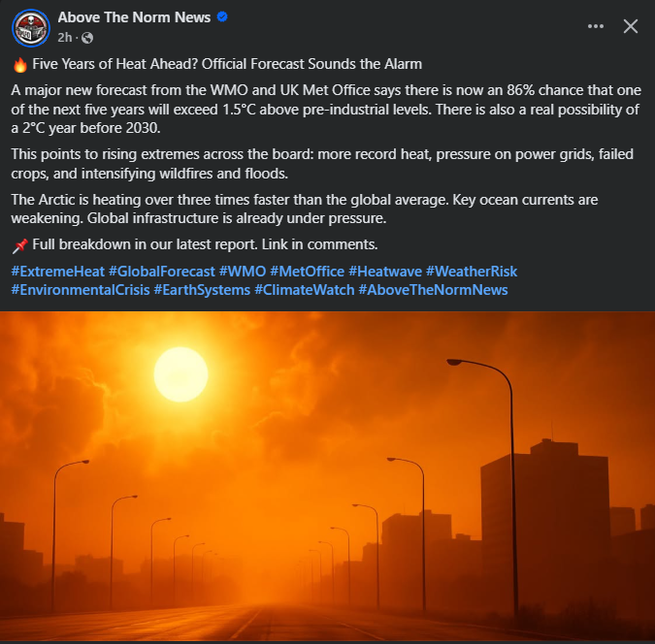Click the fire emoji in the headline

click(x=20, y=65)
